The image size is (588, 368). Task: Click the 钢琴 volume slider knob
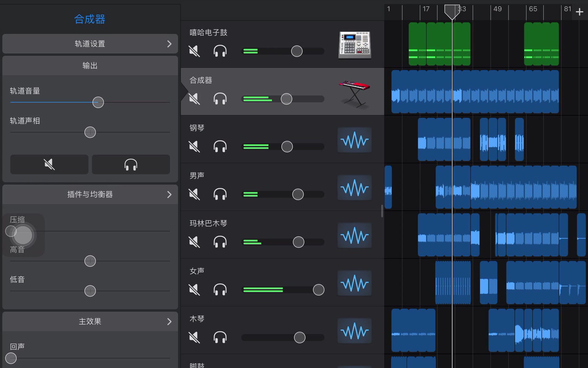(x=287, y=147)
